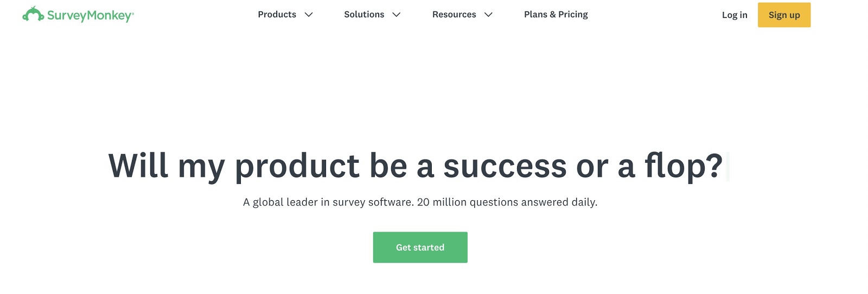Click the word "success" in the headline
Screen dimensions: 868x294
505,166
